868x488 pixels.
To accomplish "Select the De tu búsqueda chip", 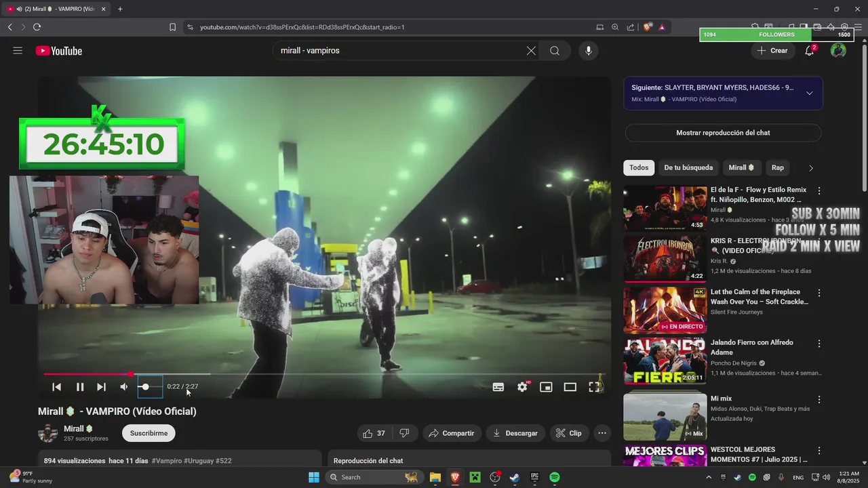I will click(688, 167).
